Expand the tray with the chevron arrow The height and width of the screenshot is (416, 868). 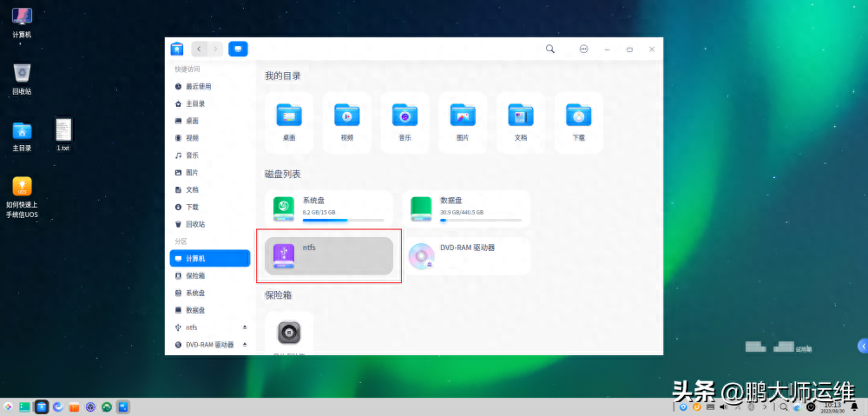pos(766,407)
